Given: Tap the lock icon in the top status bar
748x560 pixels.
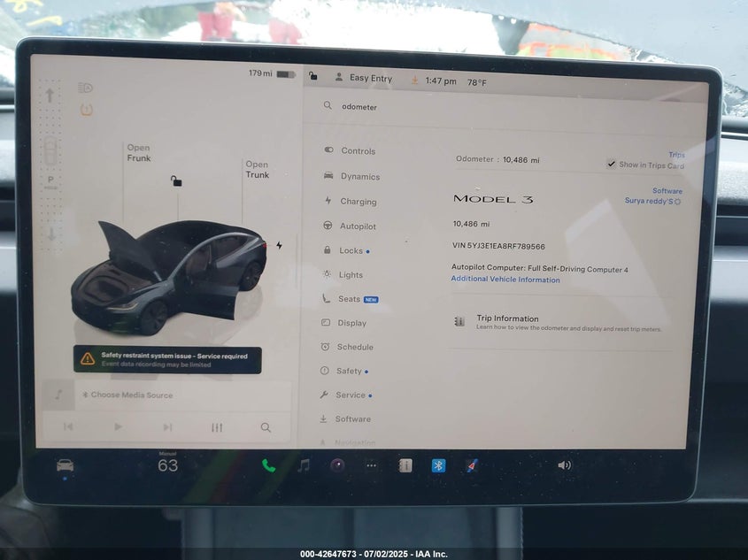Looking at the screenshot, I should (x=313, y=77).
